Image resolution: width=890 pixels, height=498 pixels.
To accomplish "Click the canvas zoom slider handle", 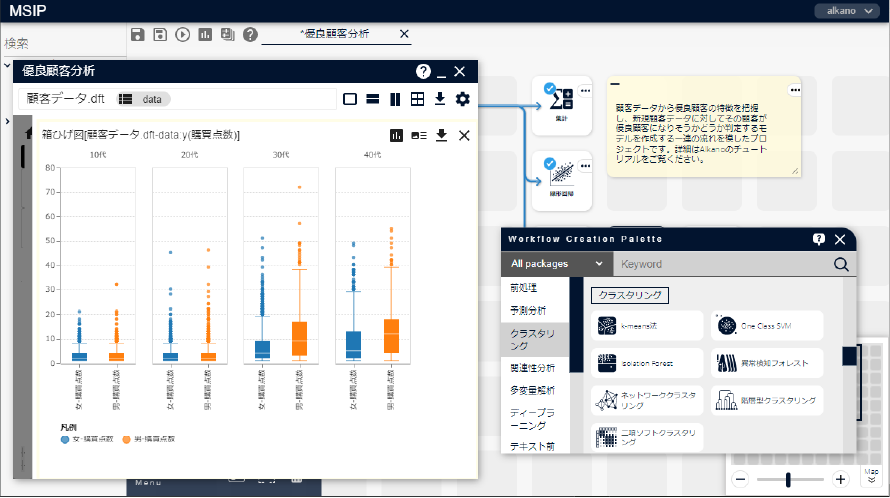I will (x=788, y=479).
